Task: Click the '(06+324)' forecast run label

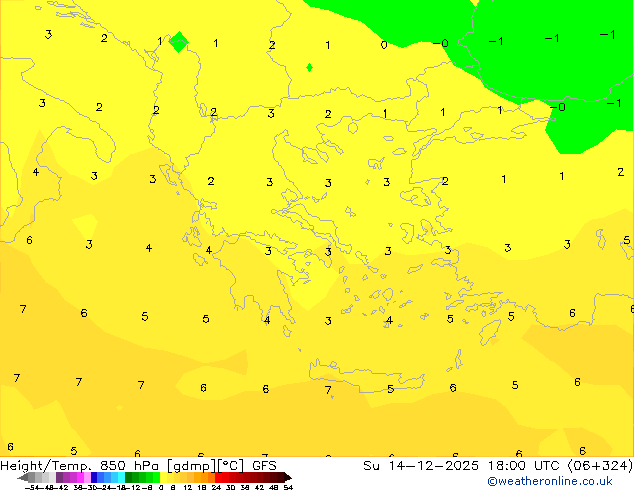Action: tap(600, 466)
